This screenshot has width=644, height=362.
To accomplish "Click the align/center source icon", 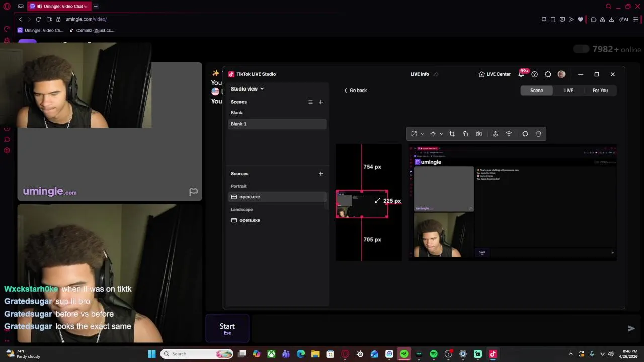I will (x=433, y=134).
